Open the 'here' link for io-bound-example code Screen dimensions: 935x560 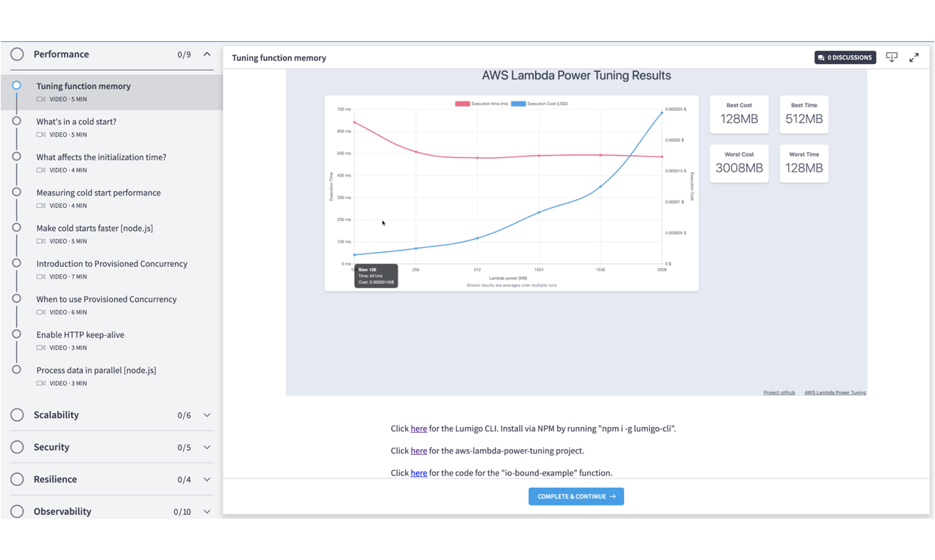click(419, 473)
